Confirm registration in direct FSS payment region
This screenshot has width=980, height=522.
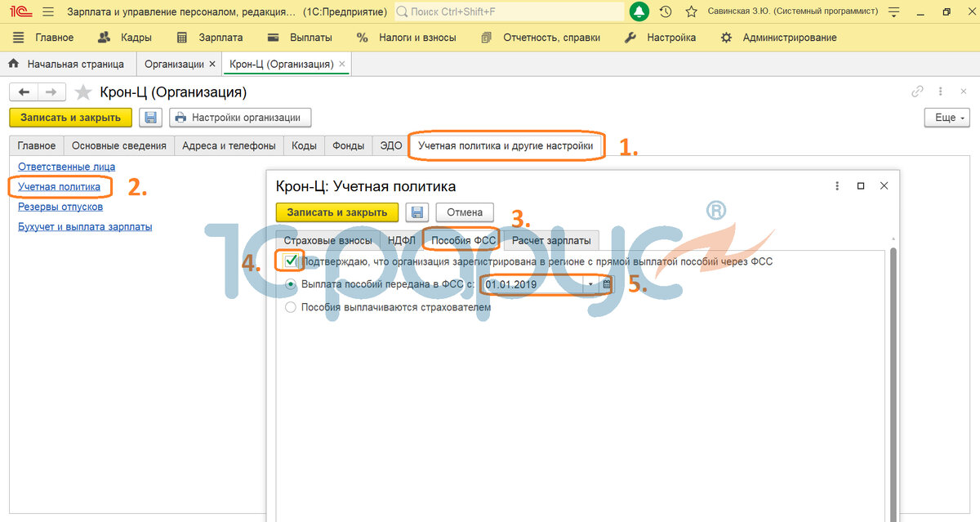pos(291,261)
